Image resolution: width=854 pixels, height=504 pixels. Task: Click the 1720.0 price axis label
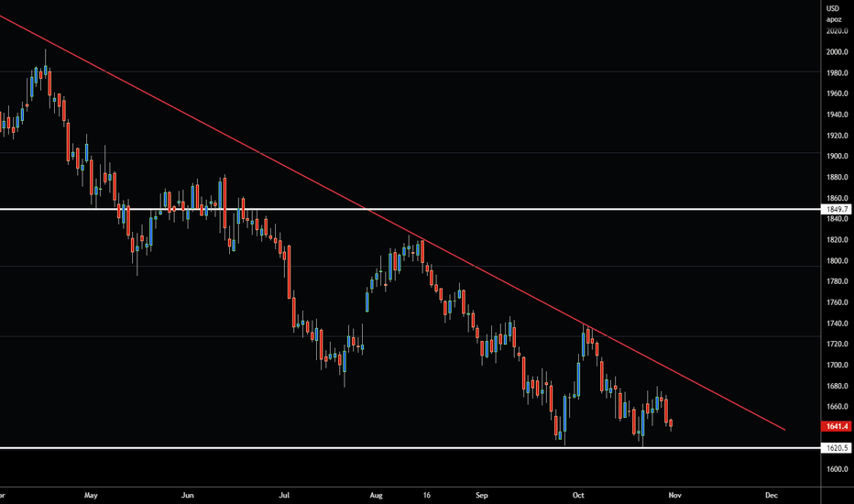tap(838, 344)
